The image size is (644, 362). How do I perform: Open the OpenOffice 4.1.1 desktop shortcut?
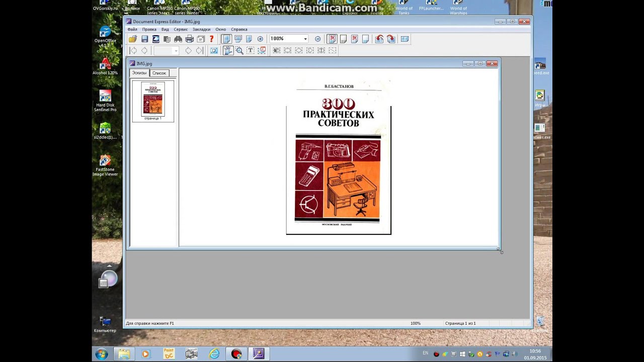(x=105, y=37)
